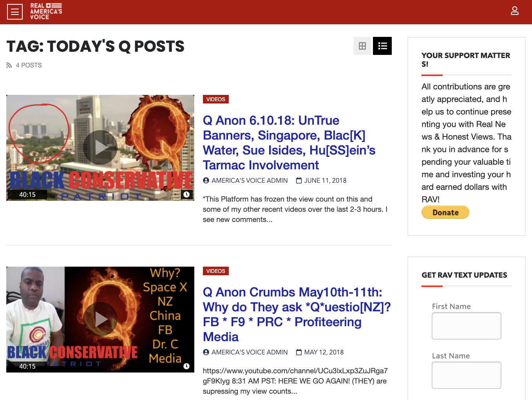The height and width of the screenshot is (418, 532).
Task: Click the Donate button
Action: pyautogui.click(x=445, y=212)
